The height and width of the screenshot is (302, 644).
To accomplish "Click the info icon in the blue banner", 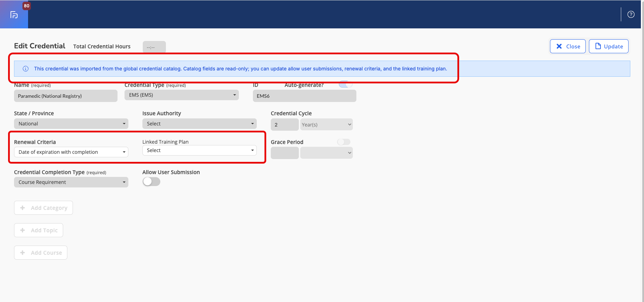I will 26,69.
